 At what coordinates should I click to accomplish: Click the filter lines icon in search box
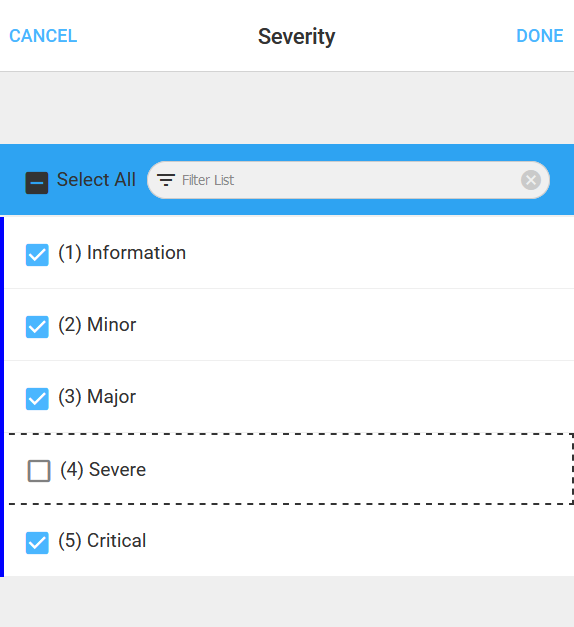pos(166,180)
